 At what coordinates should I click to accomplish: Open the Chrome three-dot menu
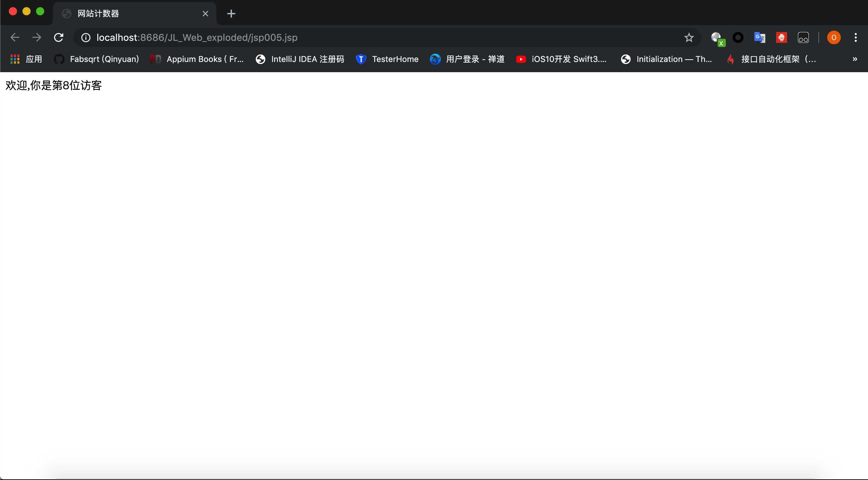(x=856, y=37)
